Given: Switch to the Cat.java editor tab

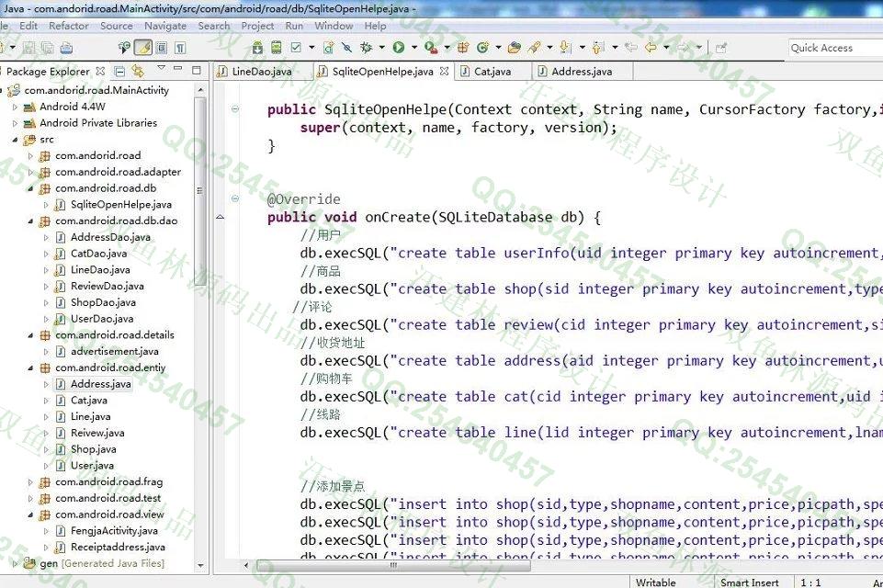Looking at the screenshot, I should click(x=492, y=72).
